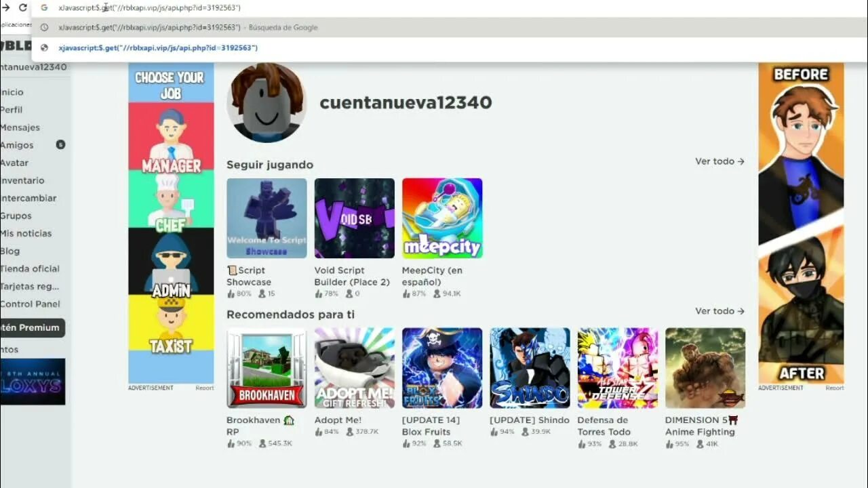This screenshot has width=868, height=488.
Task: Click [UPDATE] Shindo title text
Action: click(x=530, y=420)
